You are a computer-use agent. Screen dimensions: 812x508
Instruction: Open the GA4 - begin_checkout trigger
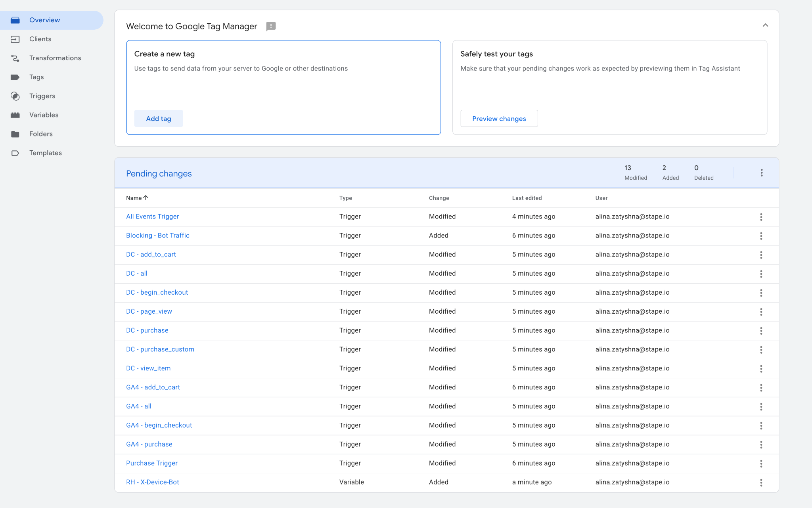click(x=159, y=426)
